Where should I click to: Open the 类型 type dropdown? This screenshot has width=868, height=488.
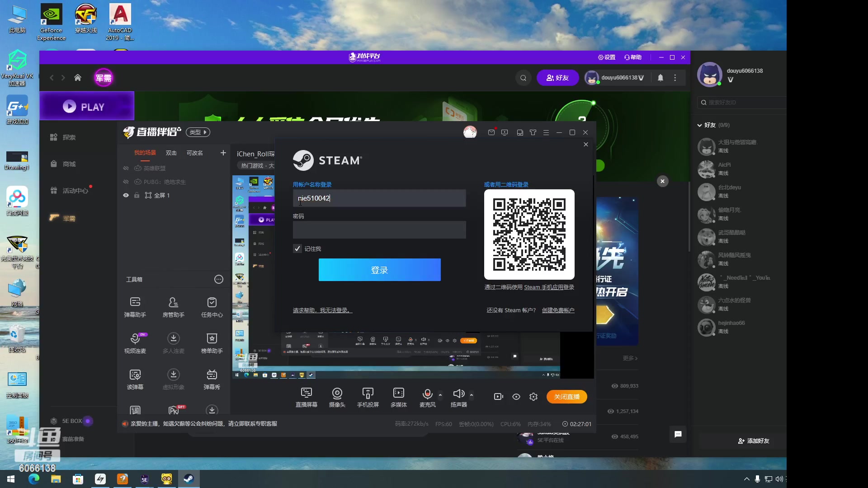pyautogui.click(x=198, y=132)
